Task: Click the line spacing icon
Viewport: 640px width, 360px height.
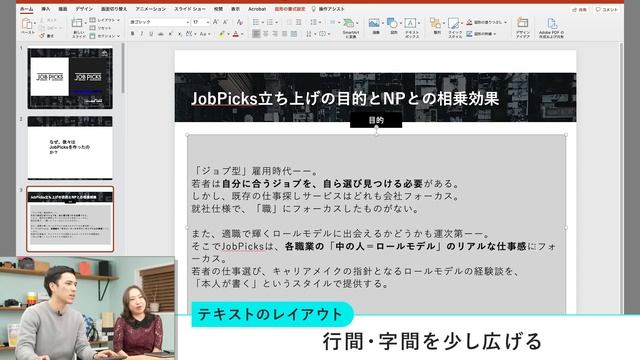Action: tap(313, 22)
